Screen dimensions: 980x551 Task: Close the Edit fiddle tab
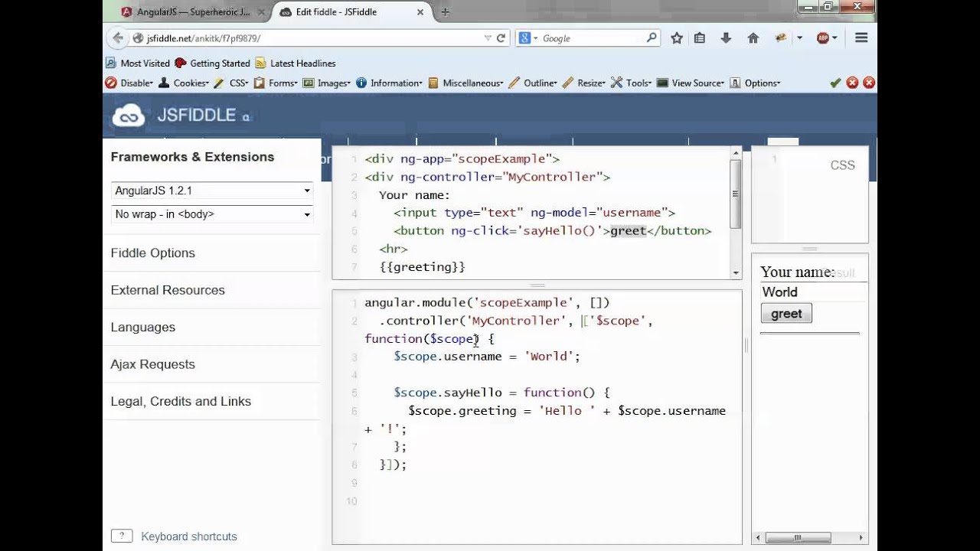pos(420,12)
